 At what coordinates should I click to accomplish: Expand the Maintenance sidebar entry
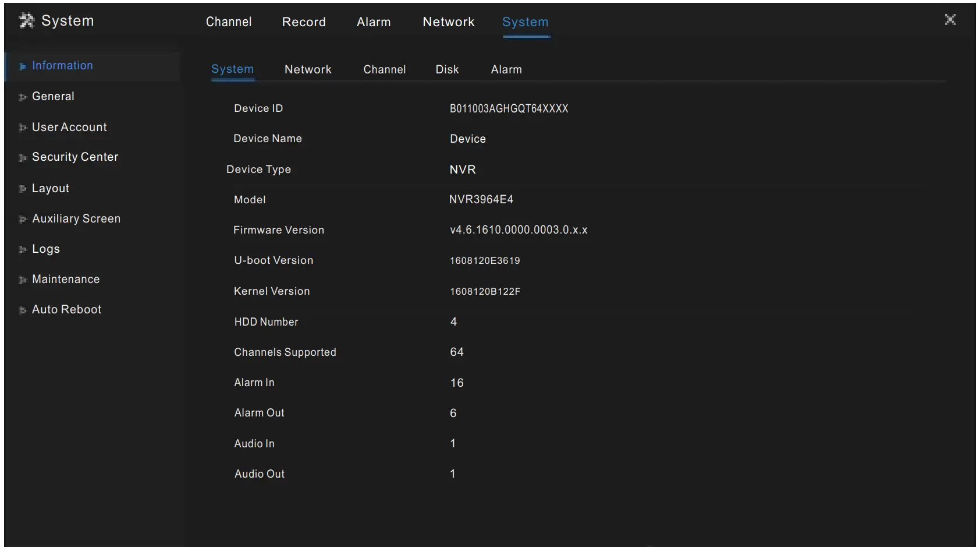tap(66, 279)
